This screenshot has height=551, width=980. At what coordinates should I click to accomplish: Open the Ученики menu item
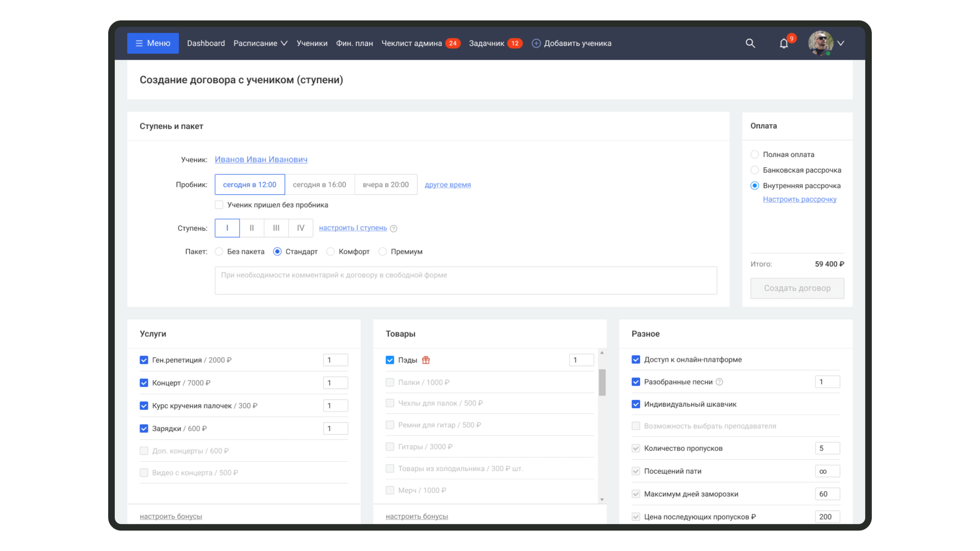(312, 43)
